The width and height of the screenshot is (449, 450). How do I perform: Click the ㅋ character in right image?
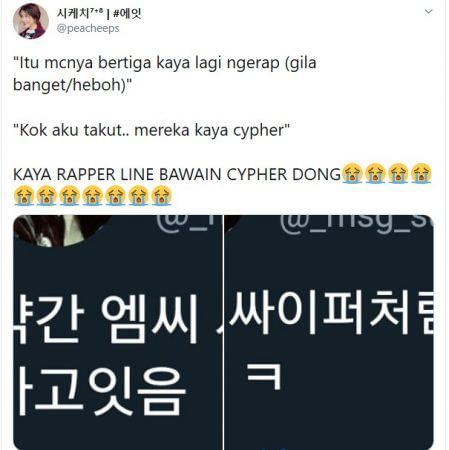264,377
